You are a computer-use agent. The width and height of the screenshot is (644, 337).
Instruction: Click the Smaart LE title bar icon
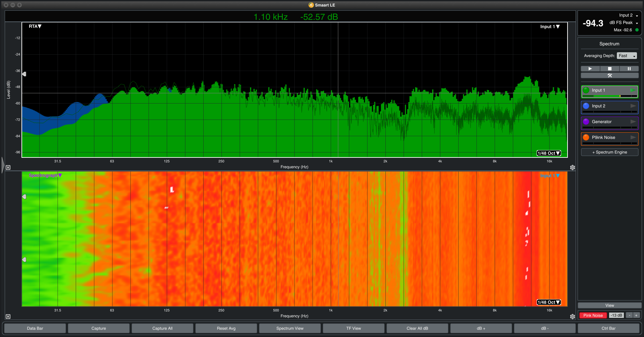click(311, 5)
